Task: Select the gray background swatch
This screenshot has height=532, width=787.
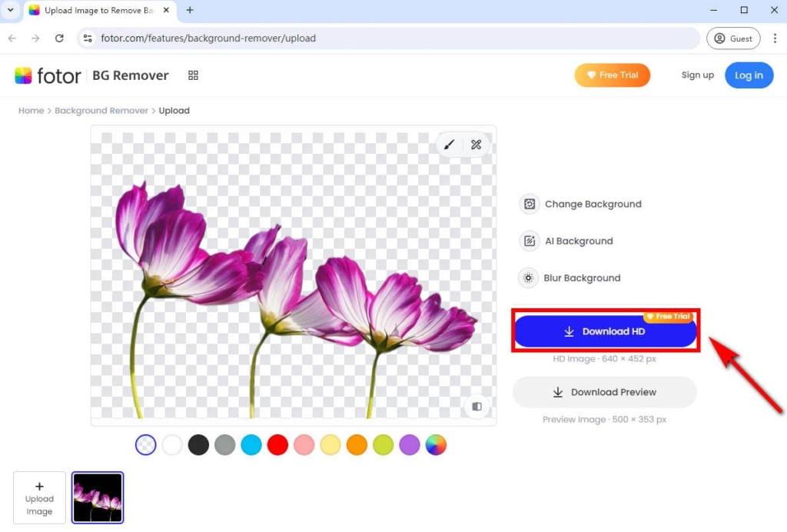Action: point(225,444)
